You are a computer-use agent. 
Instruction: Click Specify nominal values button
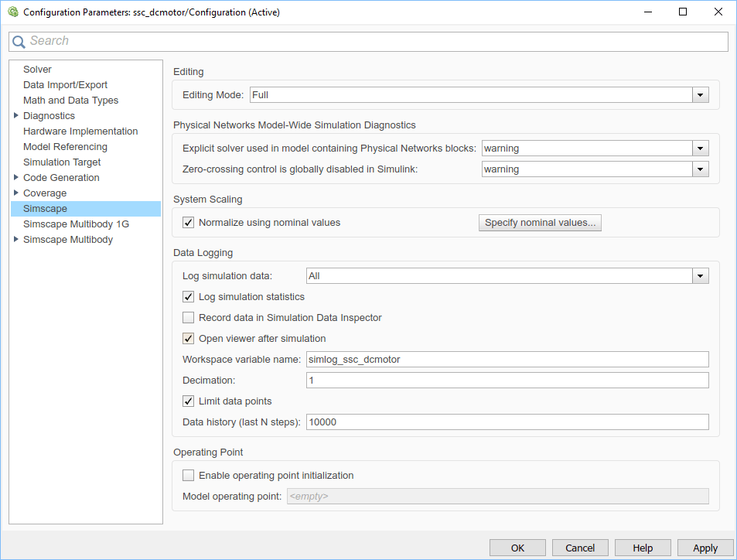[540, 223]
